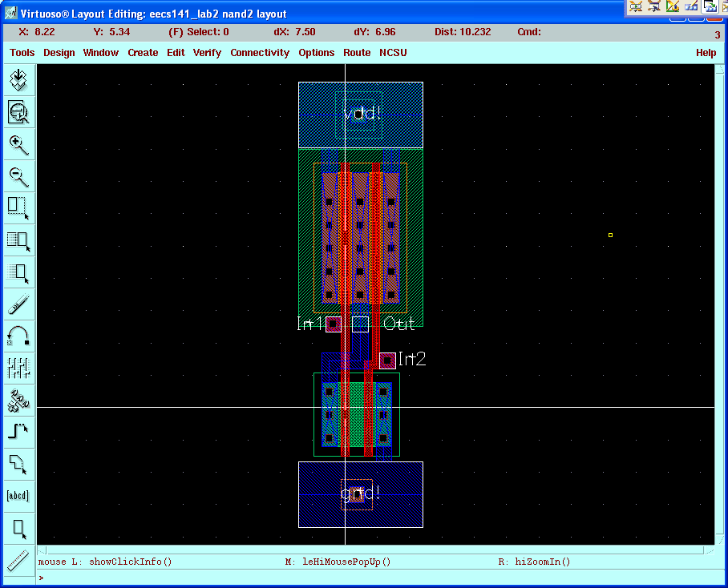The image size is (728, 588).
Task: Choose the Create Path tool icon
Action: [18, 432]
